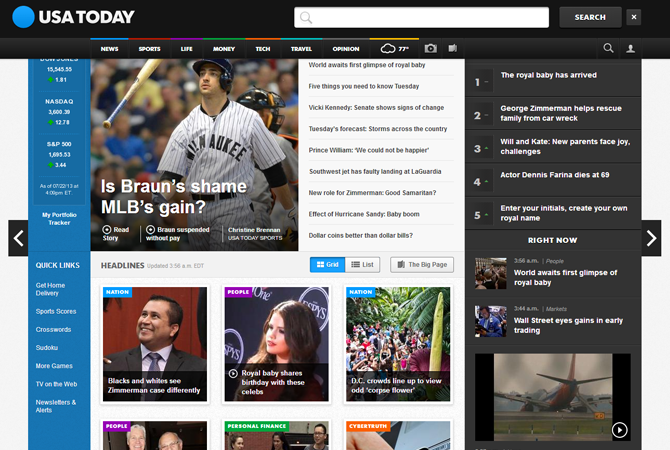Open 'Dollar coins better than dollar bills?'
The height and width of the screenshot is (450, 670).
[361, 236]
